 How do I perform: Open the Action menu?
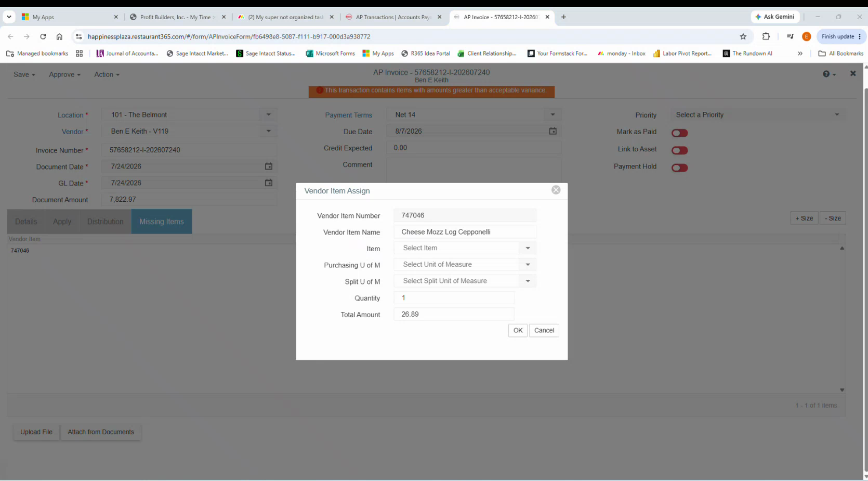(107, 74)
